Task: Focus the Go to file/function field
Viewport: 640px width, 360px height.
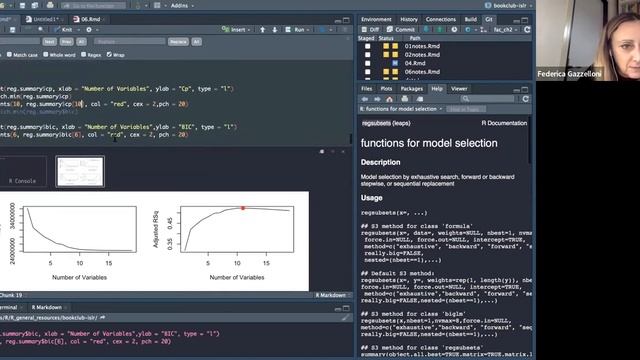Action: pos(93,6)
